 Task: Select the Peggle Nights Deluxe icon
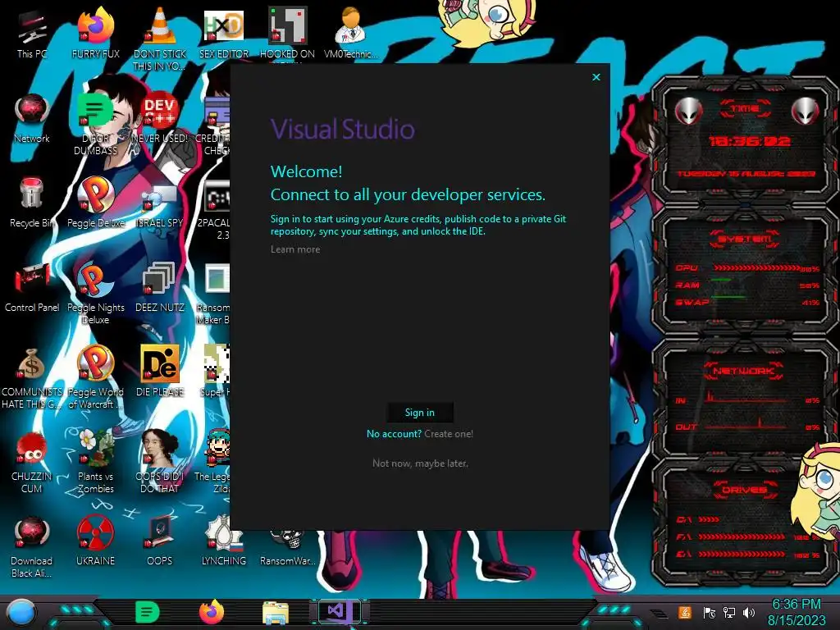(96, 293)
